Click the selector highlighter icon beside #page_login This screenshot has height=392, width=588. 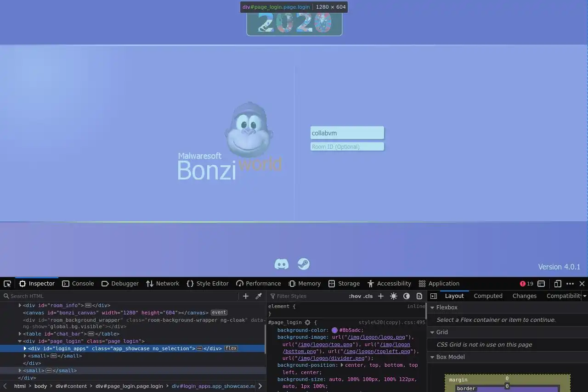(307, 323)
